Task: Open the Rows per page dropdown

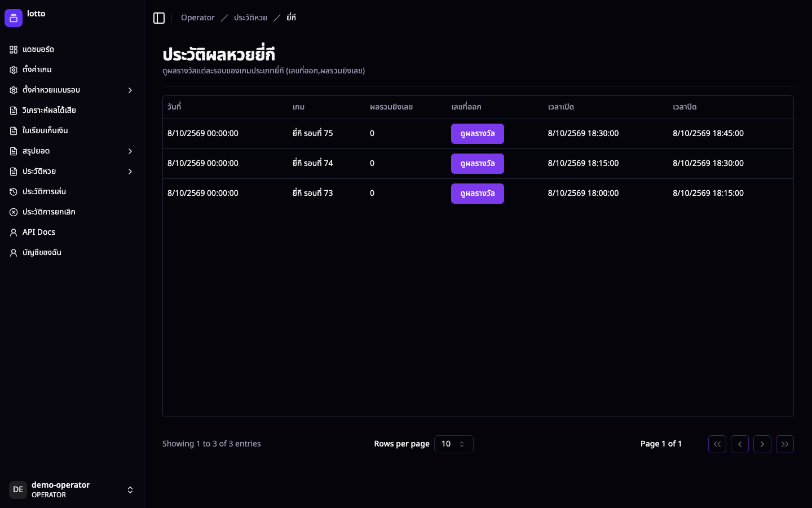Action: click(x=453, y=444)
